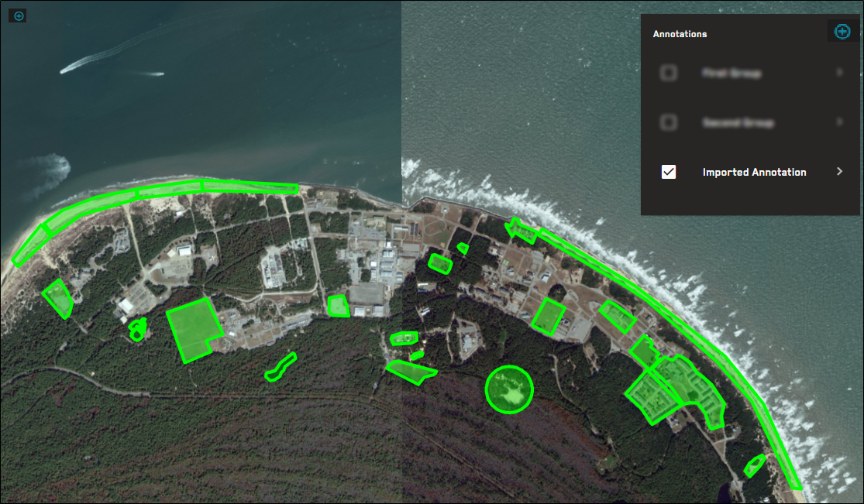Image resolution: width=864 pixels, height=504 pixels.
Task: Expand Imported Annotation with its chevron arrow
Action: tap(839, 172)
